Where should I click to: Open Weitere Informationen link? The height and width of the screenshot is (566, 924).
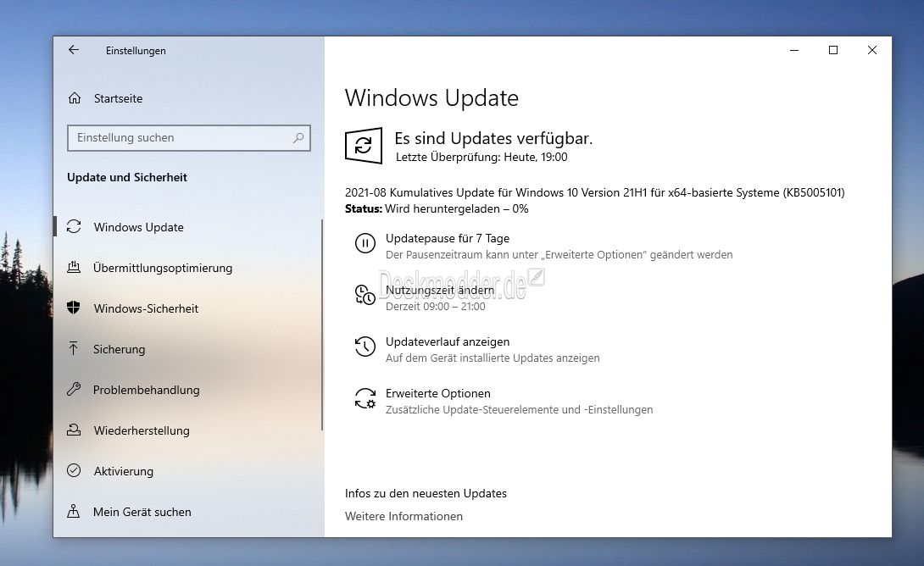point(404,516)
